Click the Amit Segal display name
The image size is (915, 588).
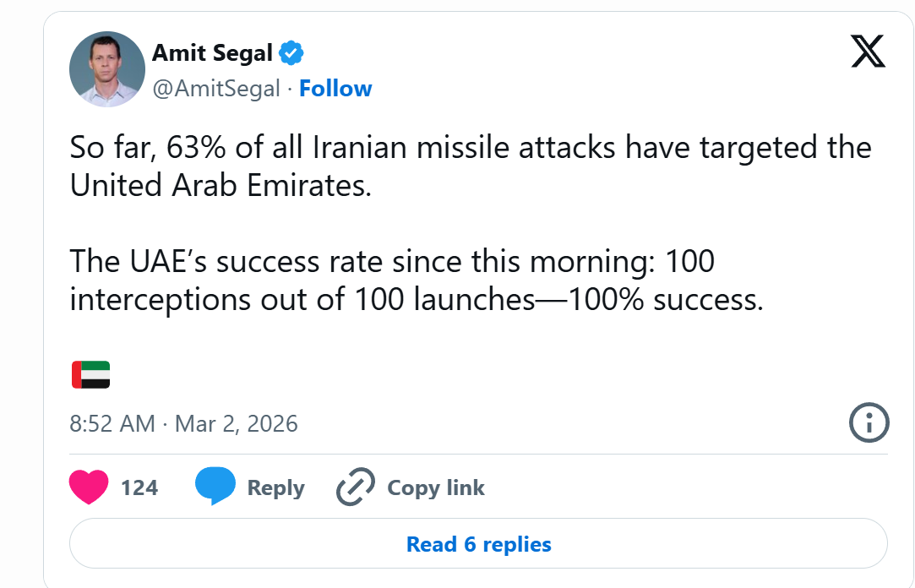[x=212, y=54]
